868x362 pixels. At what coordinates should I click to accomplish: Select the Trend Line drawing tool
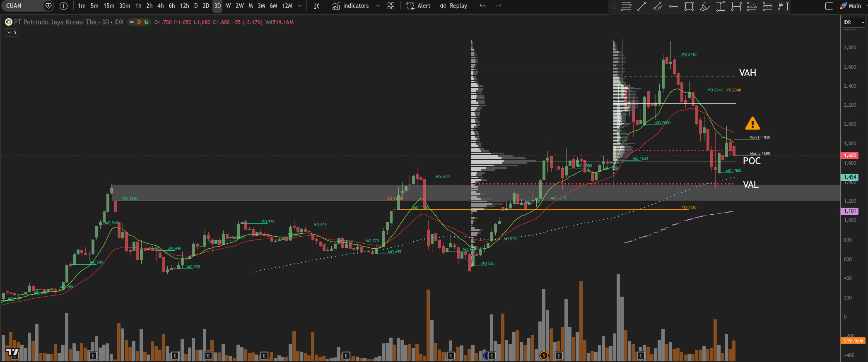[x=642, y=6]
